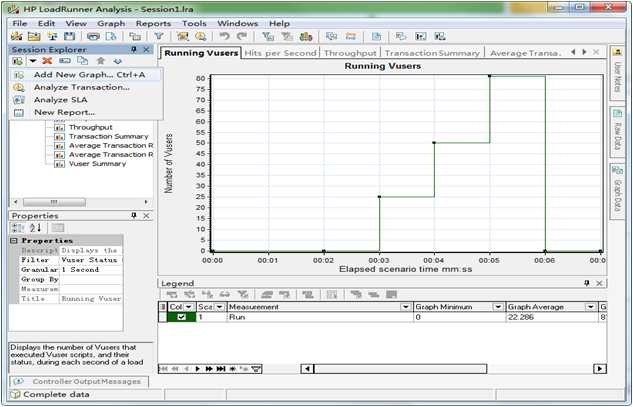Switch to the Throughput tab
Image resolution: width=633 pixels, height=407 pixels.
click(x=350, y=53)
